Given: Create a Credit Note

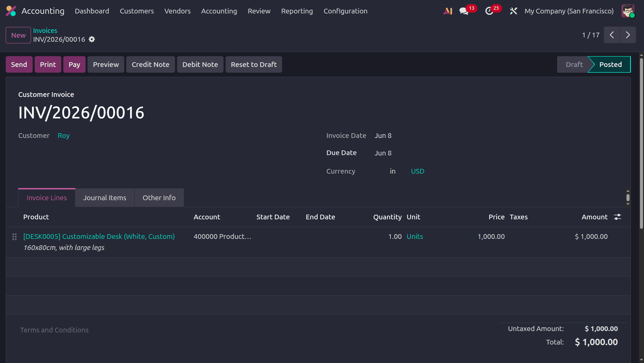Looking at the screenshot, I should (150, 64).
